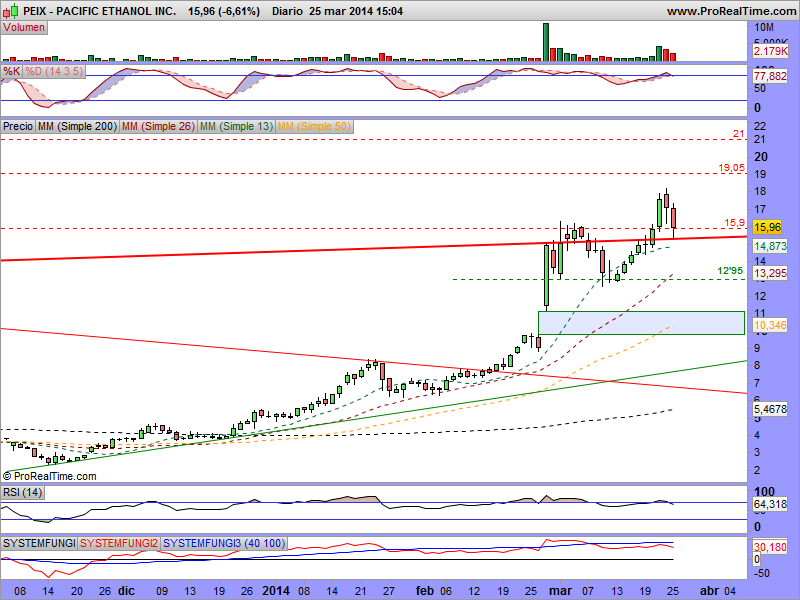Image resolution: width=800 pixels, height=600 pixels.
Task: Click the candlestick icon beside the PEIX title
Action: pyautogui.click(x=10, y=11)
